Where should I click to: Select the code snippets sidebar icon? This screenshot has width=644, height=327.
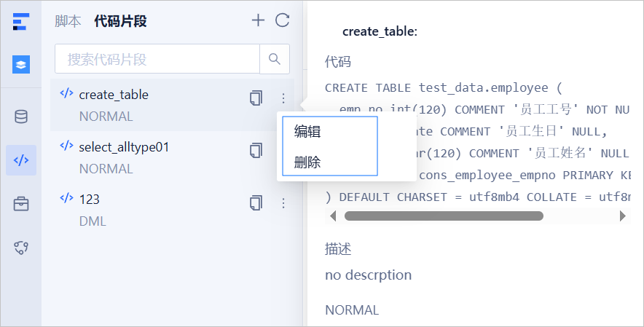tap(21, 160)
